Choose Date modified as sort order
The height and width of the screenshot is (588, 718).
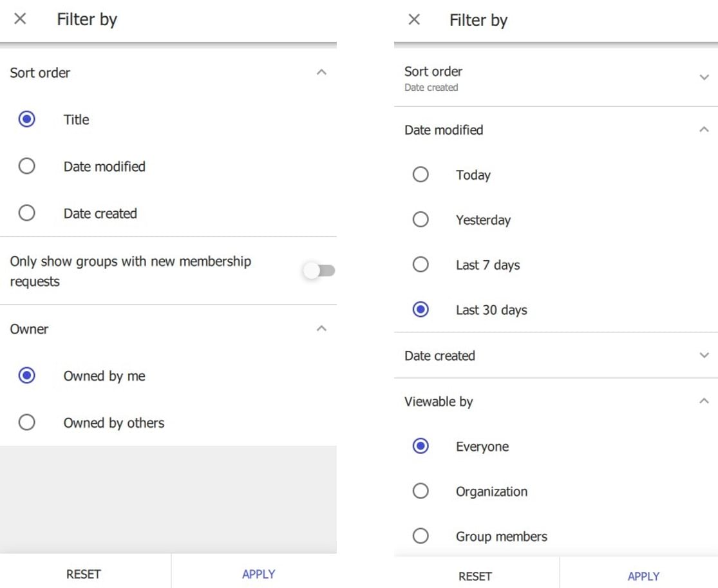[x=27, y=166]
